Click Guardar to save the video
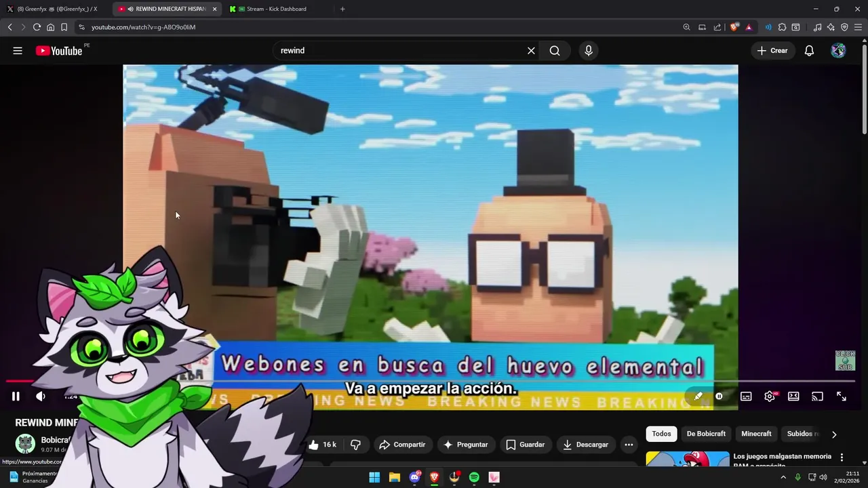Image resolution: width=868 pixels, height=488 pixels. [526, 445]
